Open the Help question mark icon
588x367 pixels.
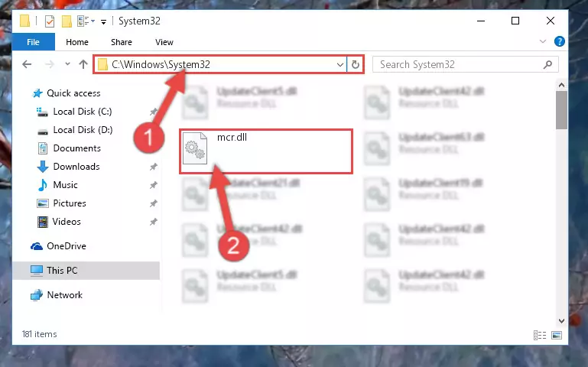pos(559,41)
